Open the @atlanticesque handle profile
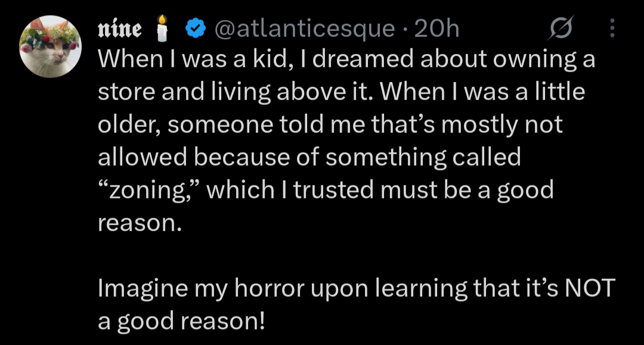The height and width of the screenshot is (345, 644). [303, 28]
